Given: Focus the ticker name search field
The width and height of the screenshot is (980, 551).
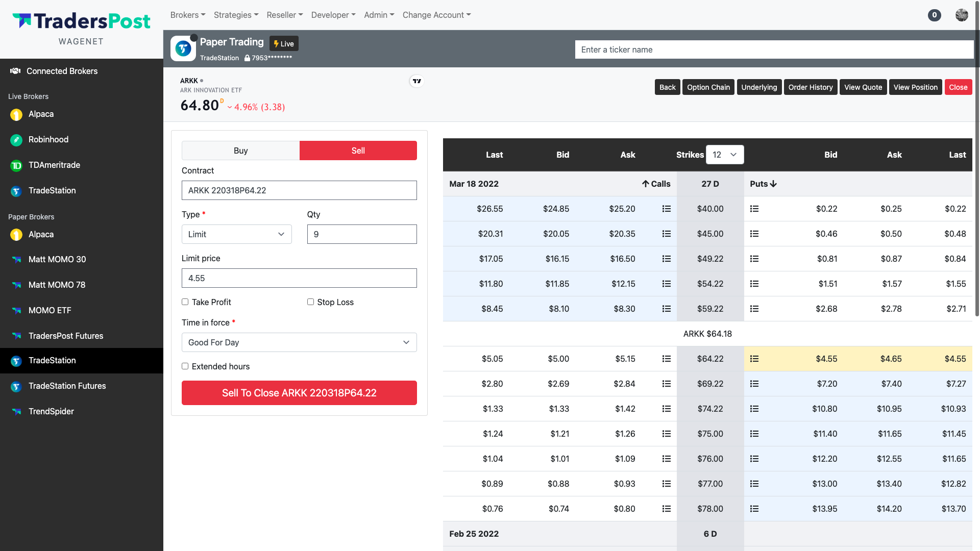Looking at the screenshot, I should click(x=774, y=49).
